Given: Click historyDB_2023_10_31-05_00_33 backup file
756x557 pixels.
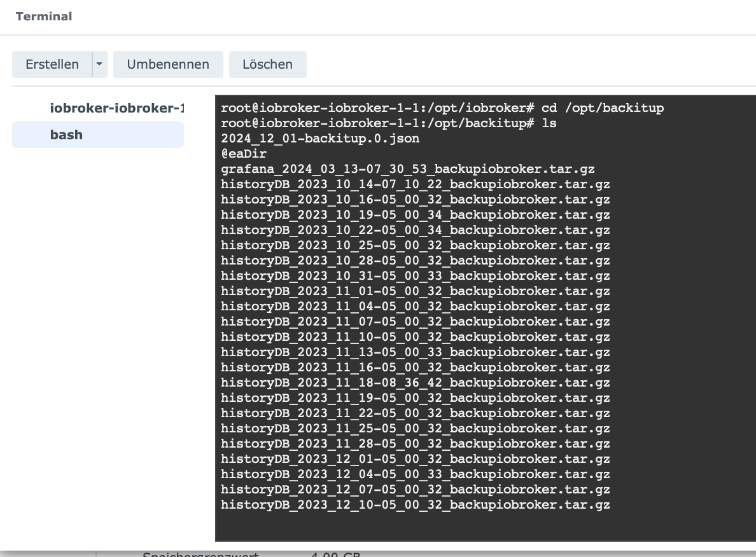Looking at the screenshot, I should click(x=415, y=276).
